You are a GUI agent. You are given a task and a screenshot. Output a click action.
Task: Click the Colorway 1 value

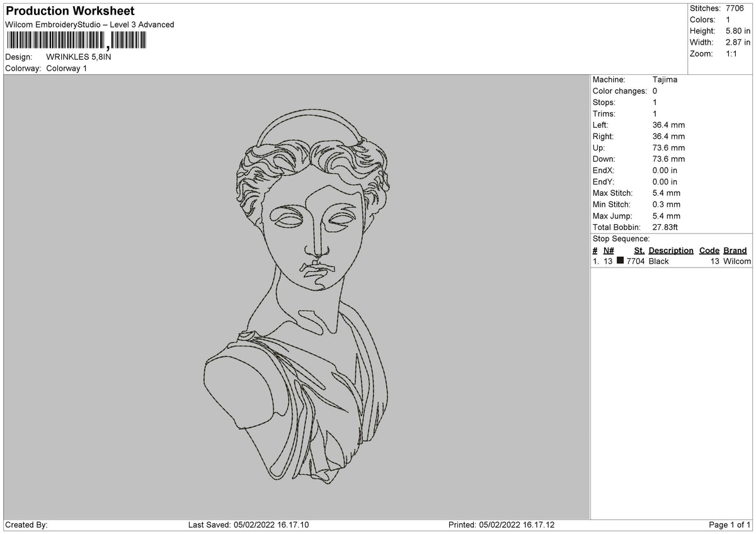(67, 68)
